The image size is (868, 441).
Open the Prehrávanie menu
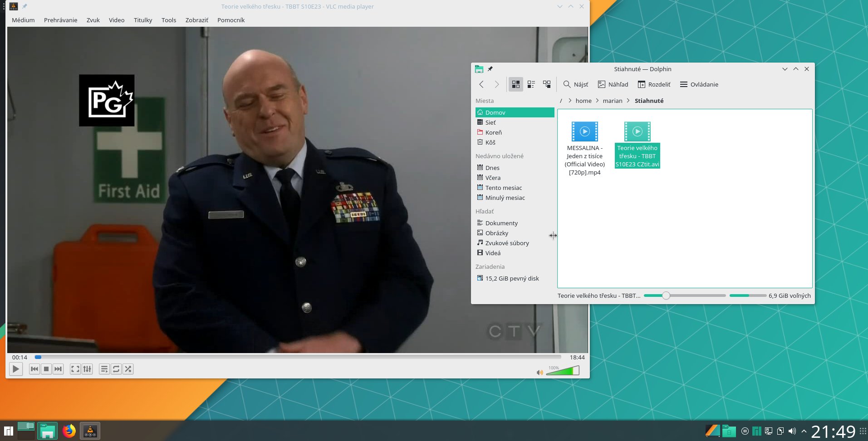coord(60,20)
